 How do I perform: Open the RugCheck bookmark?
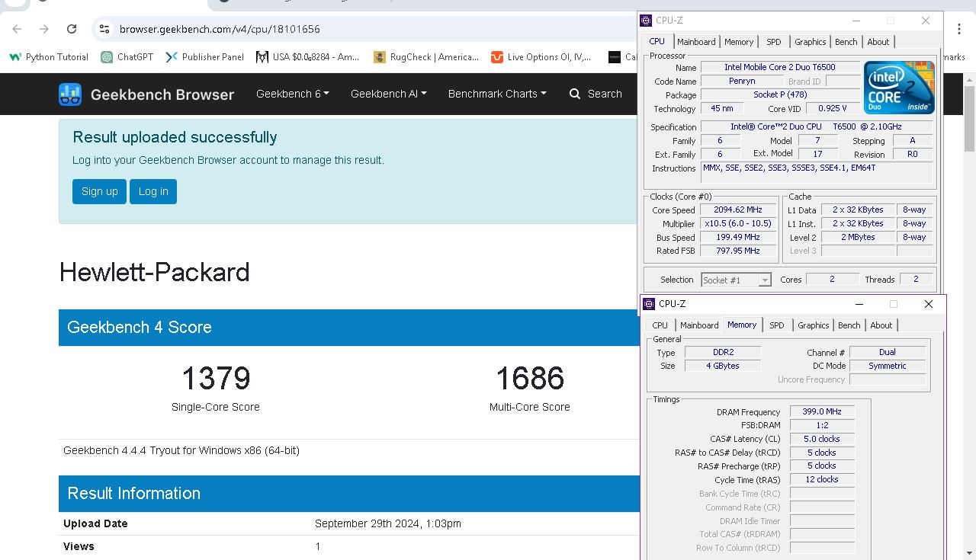click(x=426, y=57)
